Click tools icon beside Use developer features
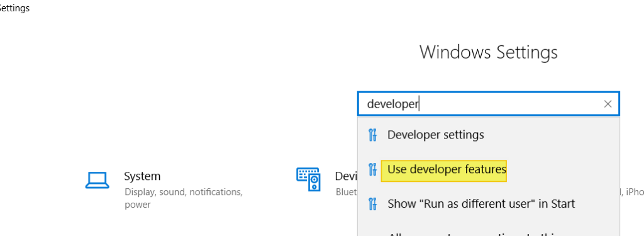 [x=372, y=169]
